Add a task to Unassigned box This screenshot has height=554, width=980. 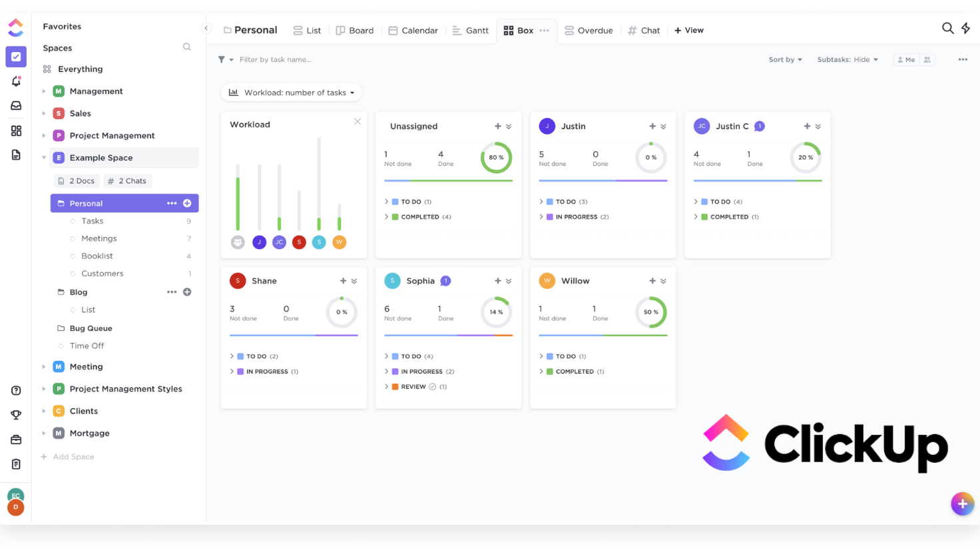coord(498,127)
